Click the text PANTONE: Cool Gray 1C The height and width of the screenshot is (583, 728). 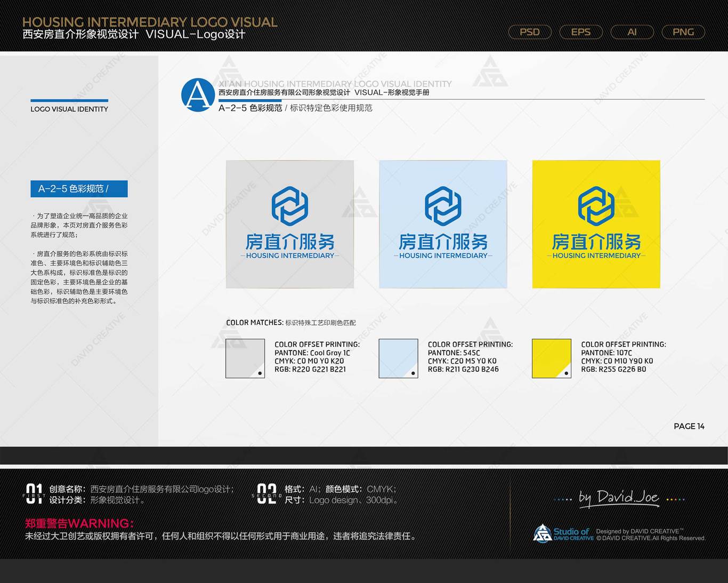[312, 353]
